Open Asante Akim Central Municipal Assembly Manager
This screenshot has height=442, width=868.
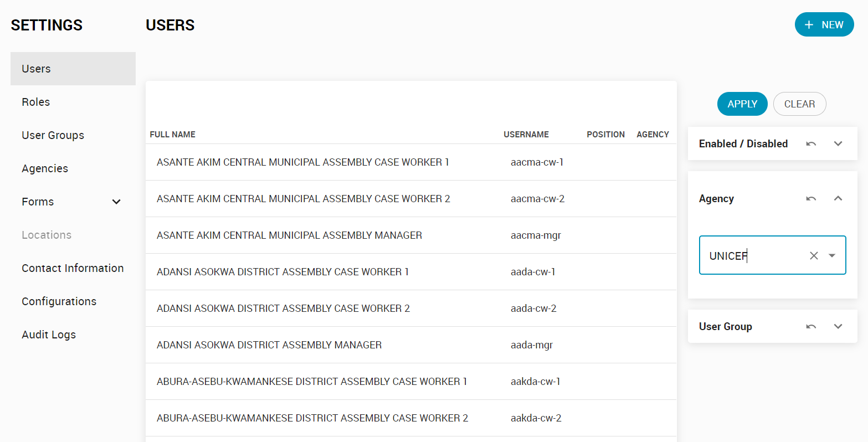(411, 235)
